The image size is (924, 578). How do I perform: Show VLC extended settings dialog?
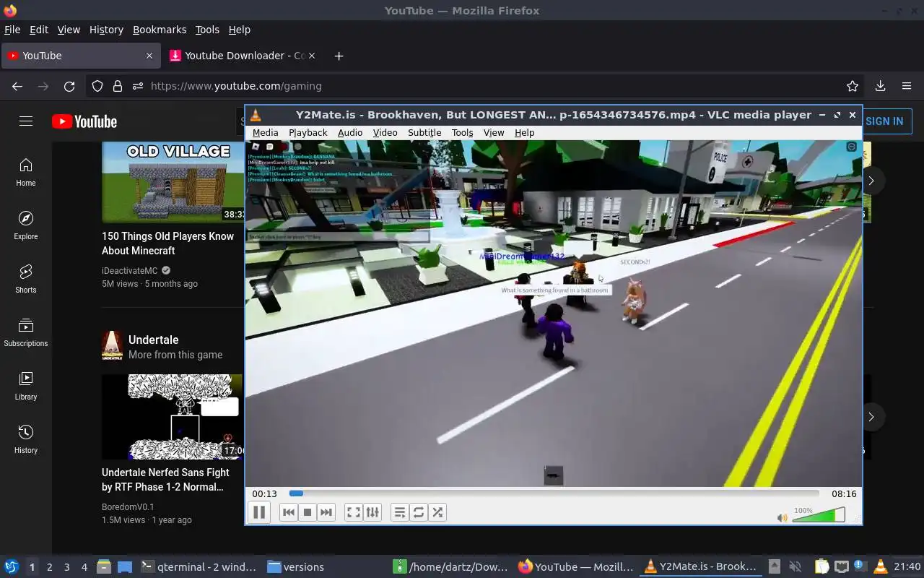click(372, 512)
